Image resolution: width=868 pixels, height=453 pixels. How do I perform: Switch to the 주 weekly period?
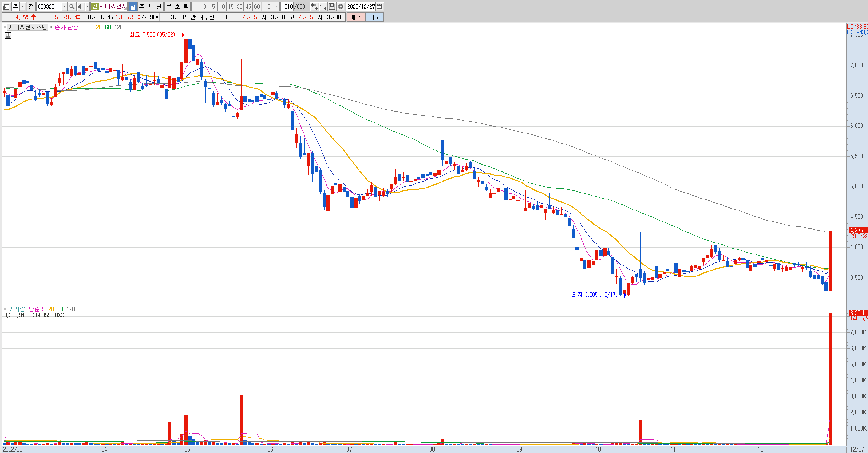tap(142, 6)
